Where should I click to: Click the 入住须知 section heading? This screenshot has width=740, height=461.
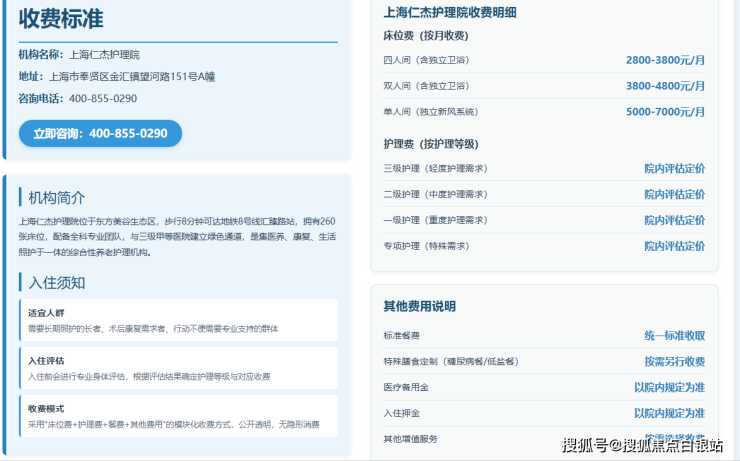pyautogui.click(x=57, y=283)
